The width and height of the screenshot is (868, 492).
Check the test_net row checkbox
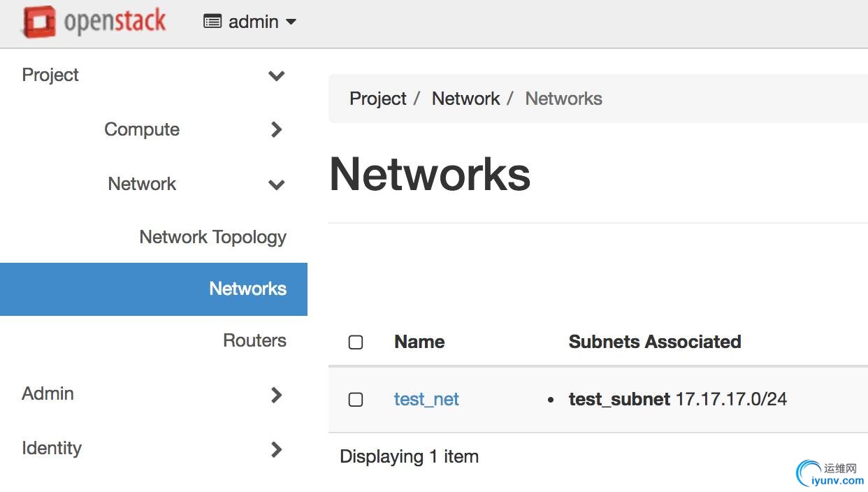click(356, 400)
